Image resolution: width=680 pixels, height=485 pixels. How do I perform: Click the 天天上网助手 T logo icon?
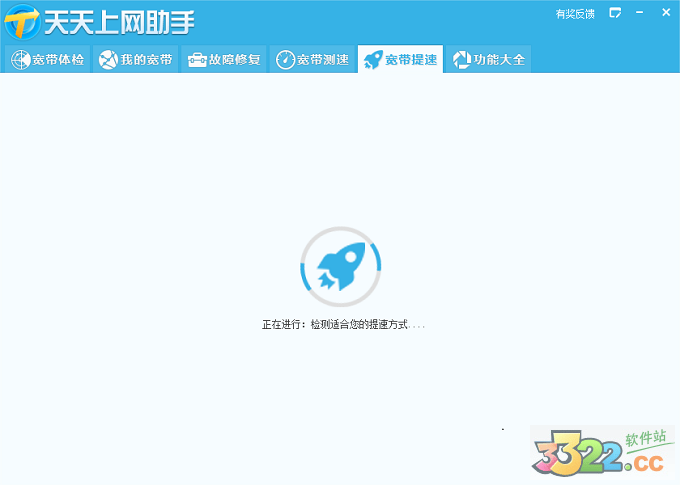[x=22, y=22]
